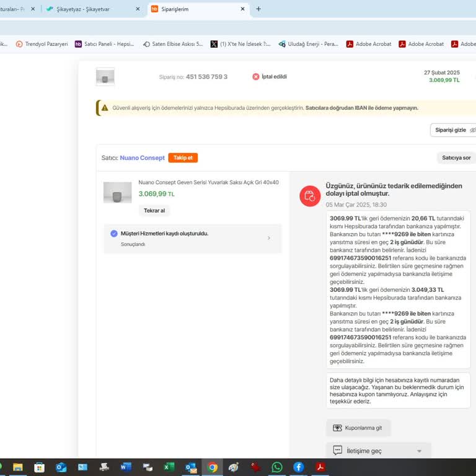This screenshot has height=476, width=476.
Task: Click the orange Takip et button
Action: (183, 158)
